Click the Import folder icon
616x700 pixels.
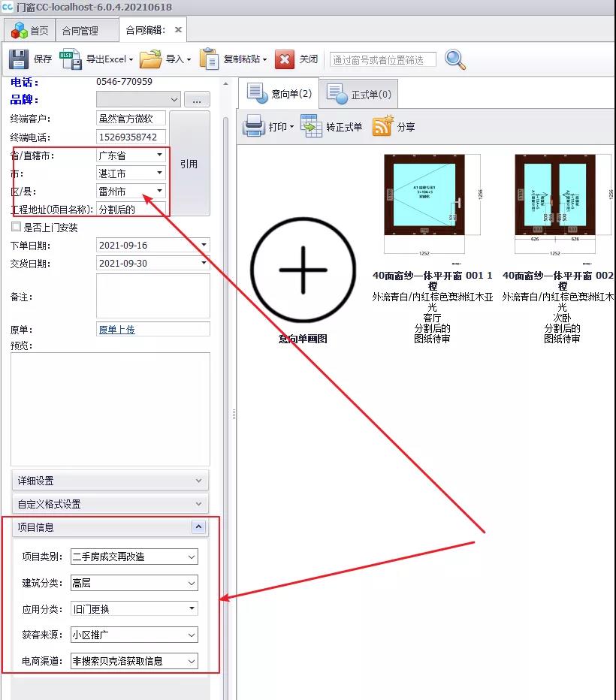tap(151, 59)
